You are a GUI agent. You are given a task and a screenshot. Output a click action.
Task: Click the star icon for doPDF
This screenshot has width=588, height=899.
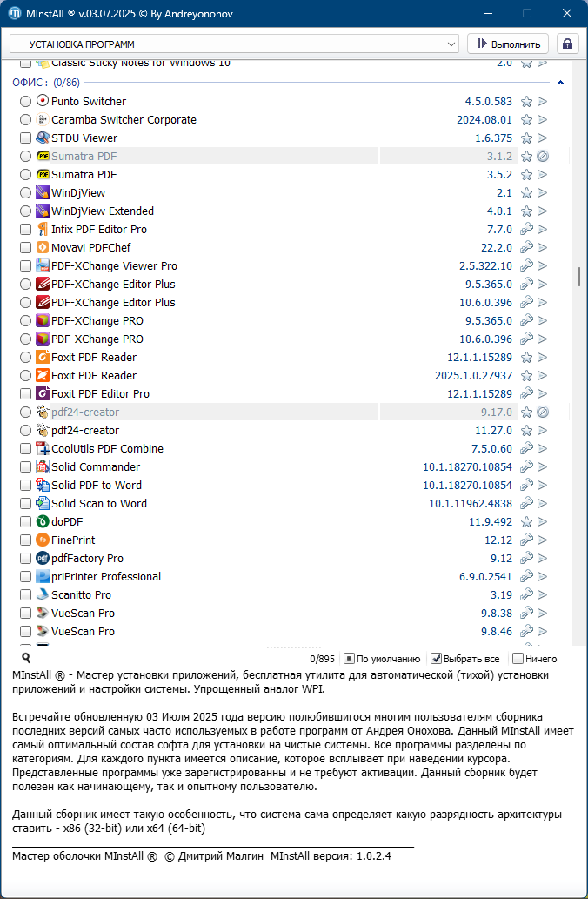pyautogui.click(x=526, y=522)
